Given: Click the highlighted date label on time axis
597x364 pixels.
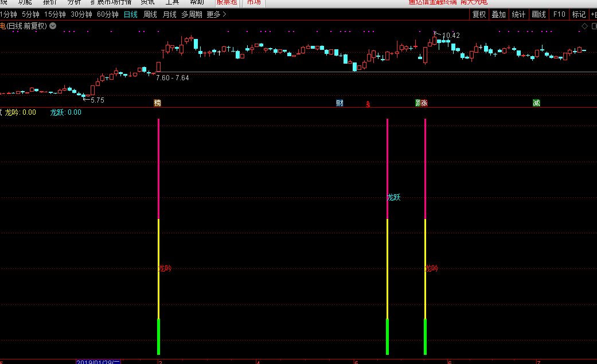Looking at the screenshot, I should tap(98, 362).
